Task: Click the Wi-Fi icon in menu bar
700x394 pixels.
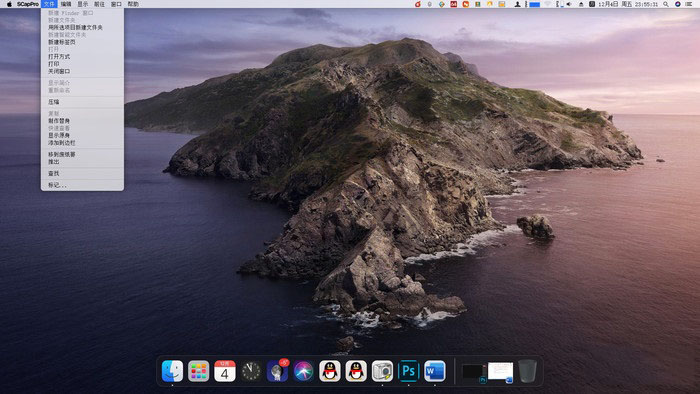Action: [547, 4]
